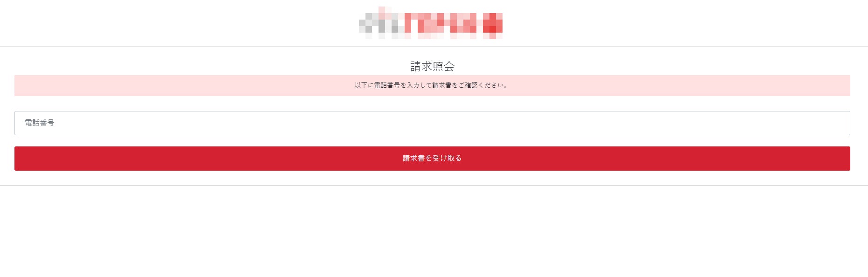The height and width of the screenshot is (277, 868).
Task: Click the pixelated site logo at top
Action: pos(431,23)
